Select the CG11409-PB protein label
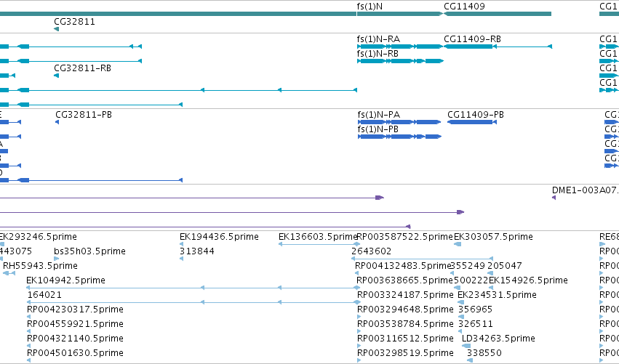The height and width of the screenshot is (364, 619). click(476, 115)
